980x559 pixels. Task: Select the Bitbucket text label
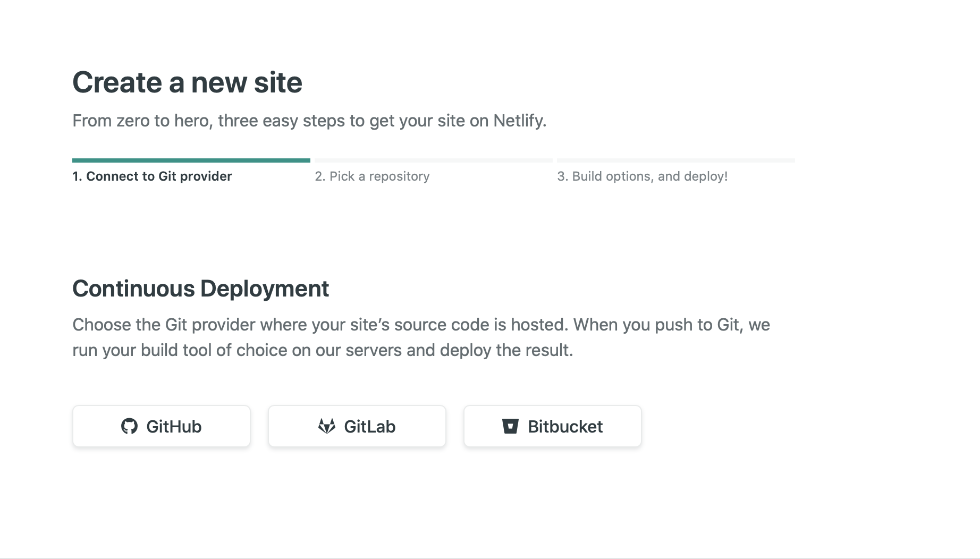565,427
